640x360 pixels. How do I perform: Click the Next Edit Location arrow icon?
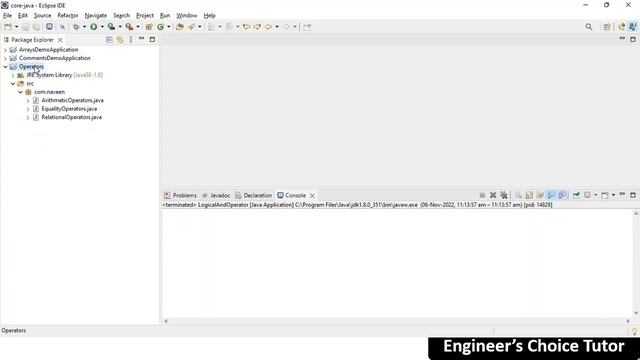coord(257,27)
